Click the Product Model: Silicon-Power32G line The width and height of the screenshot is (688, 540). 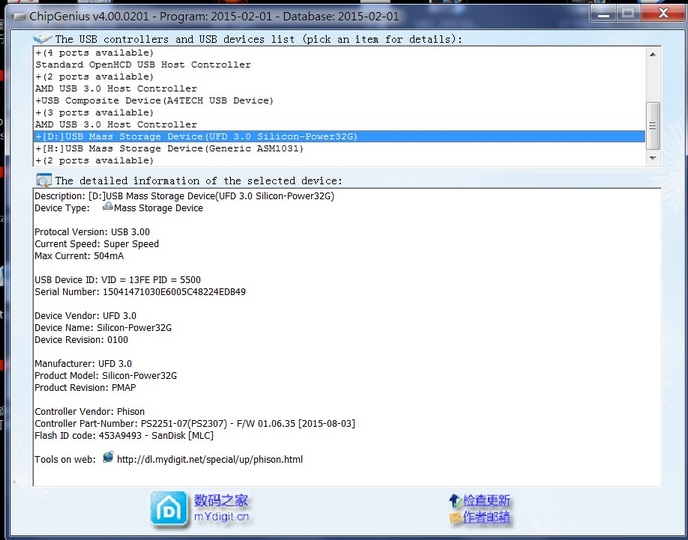pos(106,375)
